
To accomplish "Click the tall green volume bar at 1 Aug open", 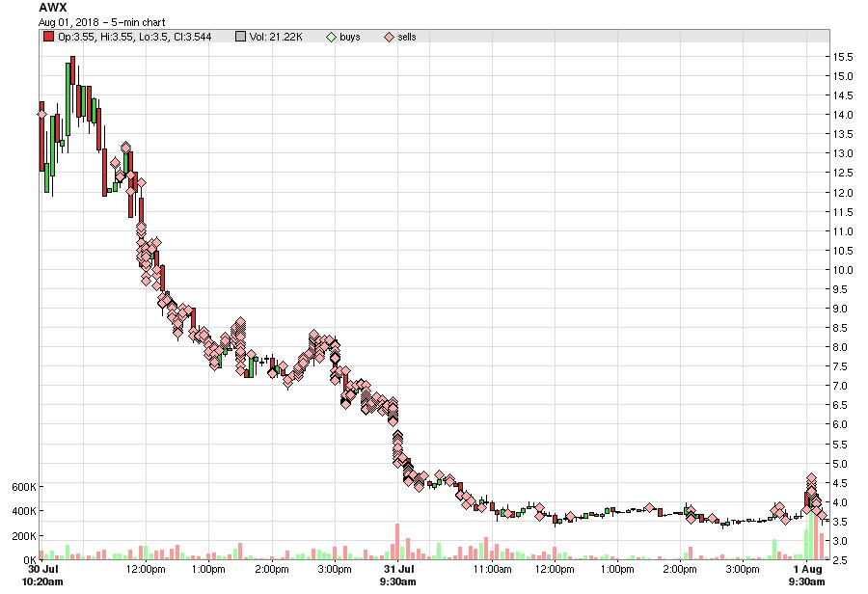I will [x=811, y=533].
